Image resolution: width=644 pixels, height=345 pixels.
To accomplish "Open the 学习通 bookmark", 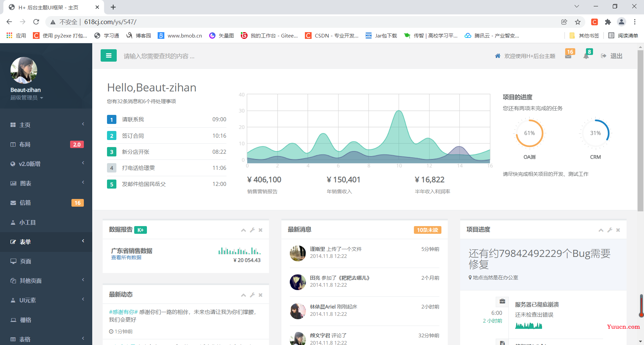I will pos(107,36).
